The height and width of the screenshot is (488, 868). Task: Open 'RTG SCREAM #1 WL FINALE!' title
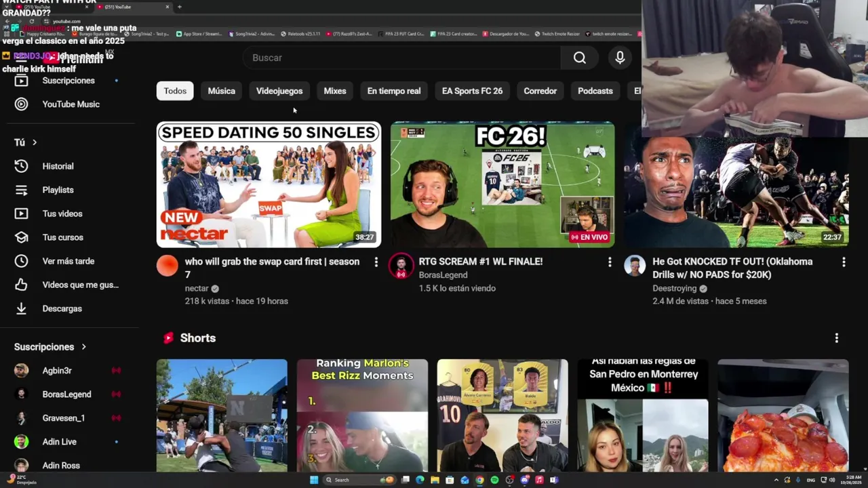[x=481, y=262]
